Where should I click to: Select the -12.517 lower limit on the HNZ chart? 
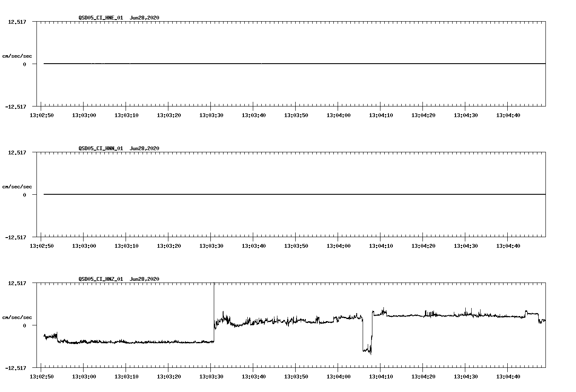pos(15,368)
